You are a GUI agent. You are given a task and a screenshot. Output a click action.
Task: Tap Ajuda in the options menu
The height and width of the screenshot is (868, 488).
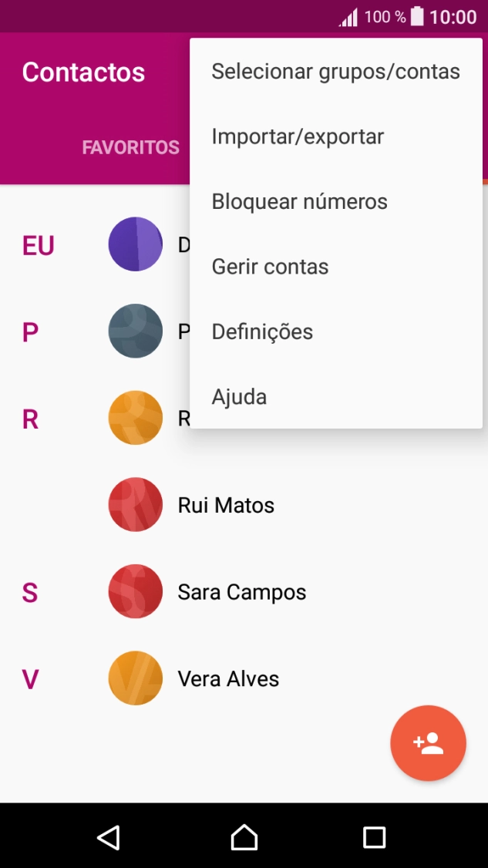[240, 396]
